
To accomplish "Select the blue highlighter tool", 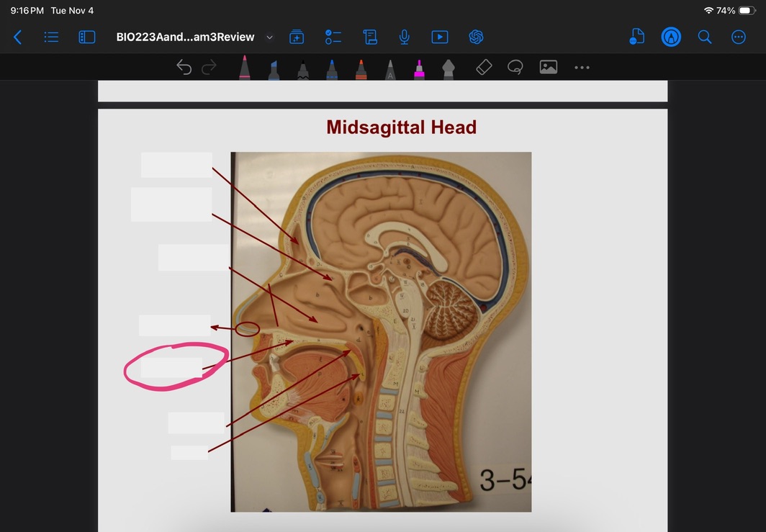I will click(x=274, y=69).
